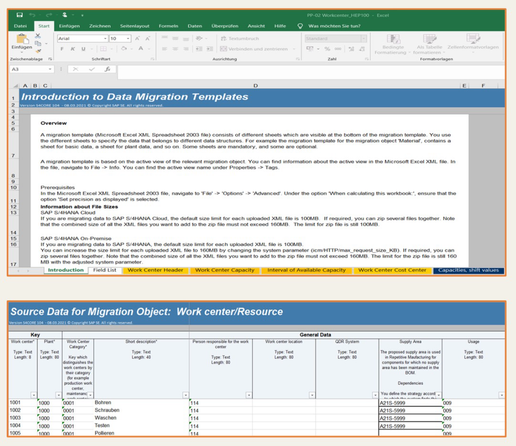Toggle bold F formatting
The image size is (516, 446).
[62, 49]
